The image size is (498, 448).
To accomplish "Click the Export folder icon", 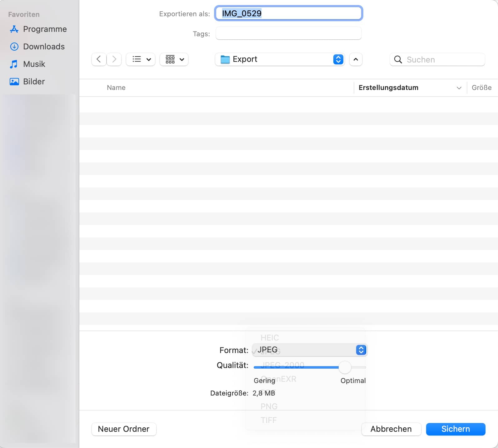I will pyautogui.click(x=225, y=59).
